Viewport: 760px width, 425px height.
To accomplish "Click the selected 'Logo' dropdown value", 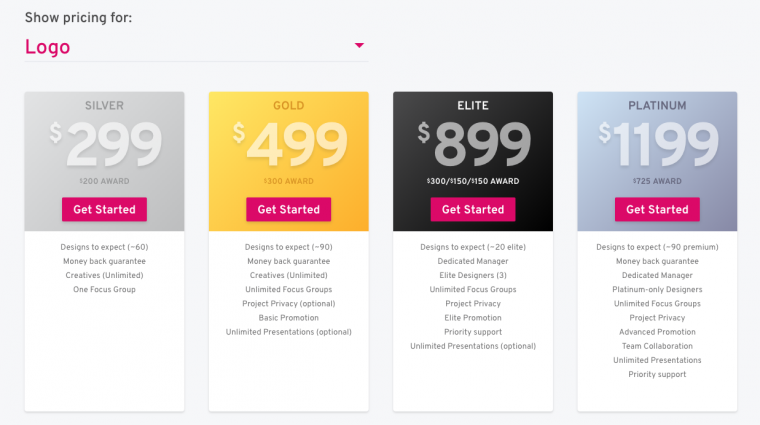I will pyautogui.click(x=48, y=47).
